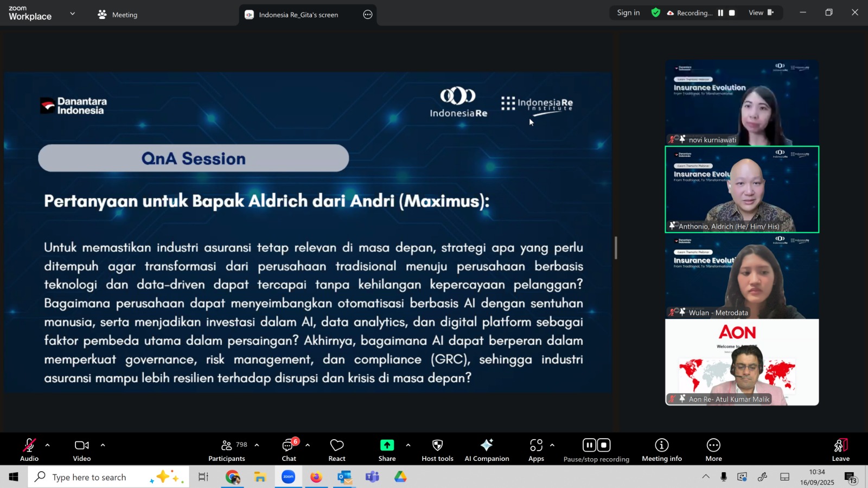The height and width of the screenshot is (488, 868).
Task: Select Aon Re- Atul Kumar Malik video thumbnail
Action: (x=742, y=362)
